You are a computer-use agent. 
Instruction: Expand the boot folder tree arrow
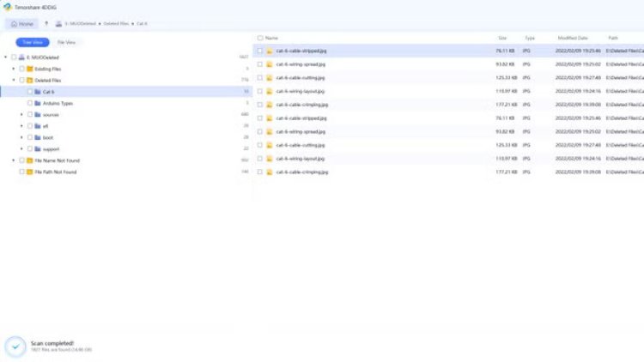click(x=21, y=137)
